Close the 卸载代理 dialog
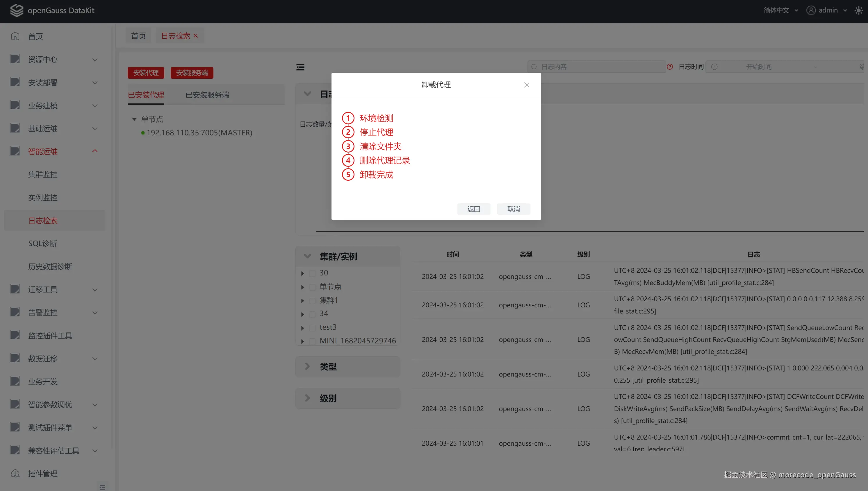This screenshot has height=491, width=868. pos(526,85)
